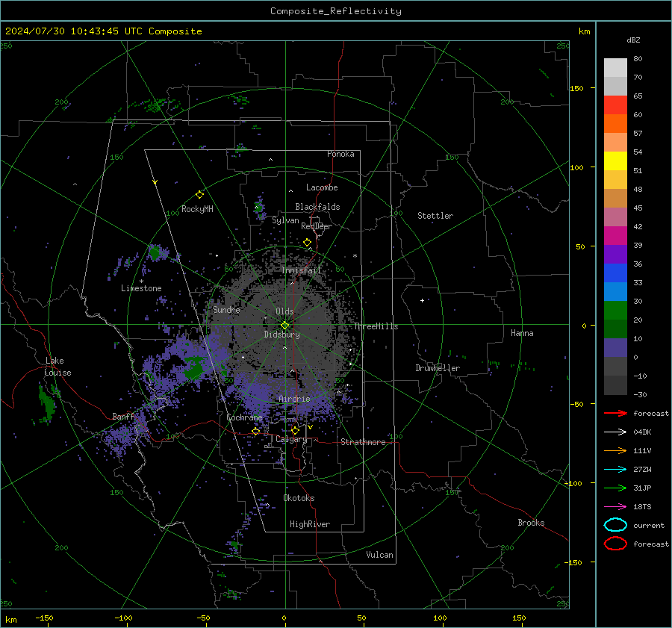Click the Banff label
The height and width of the screenshot is (628, 672).
[x=123, y=417]
